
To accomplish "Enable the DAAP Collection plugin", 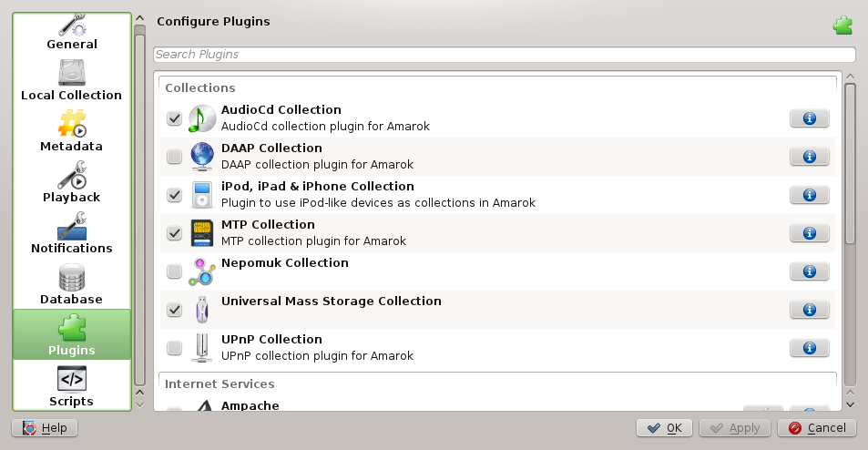I will [174, 158].
